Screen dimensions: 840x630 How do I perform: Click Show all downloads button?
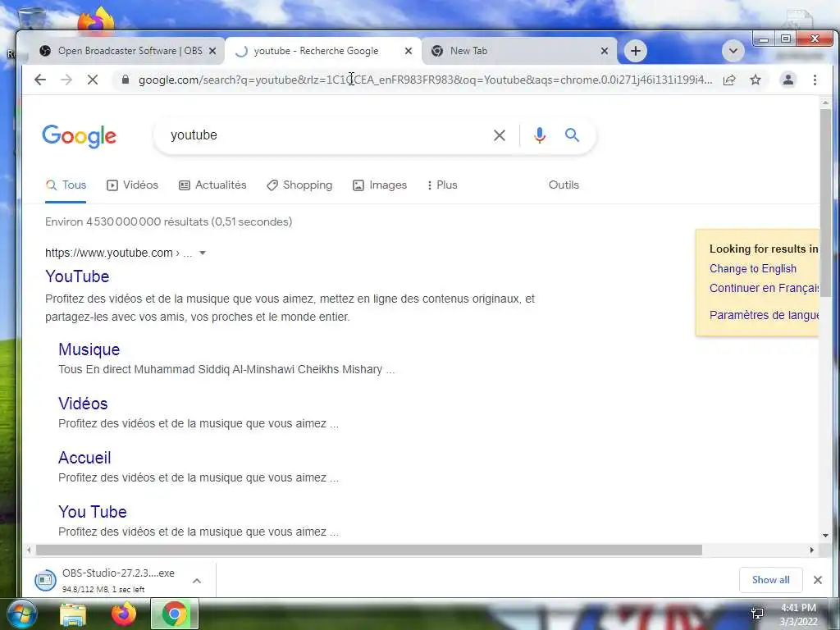tap(770, 580)
